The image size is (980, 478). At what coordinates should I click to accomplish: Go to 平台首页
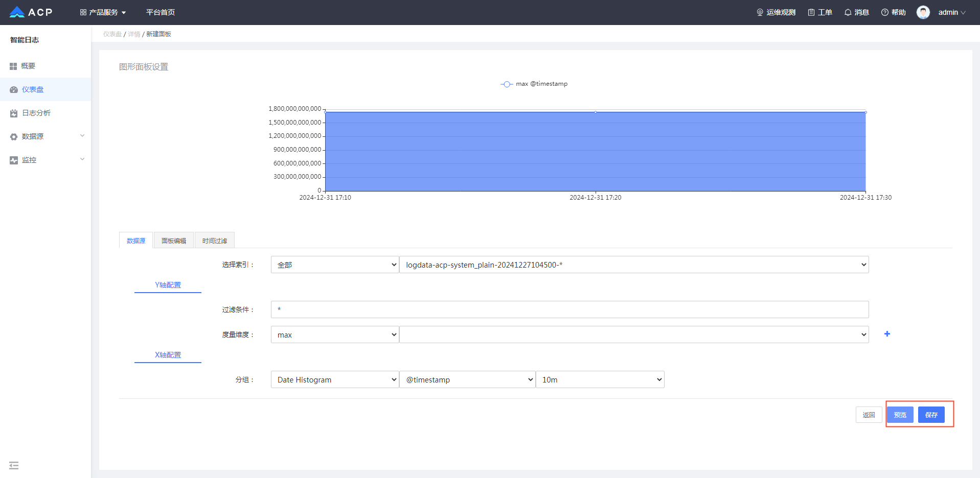[161, 12]
